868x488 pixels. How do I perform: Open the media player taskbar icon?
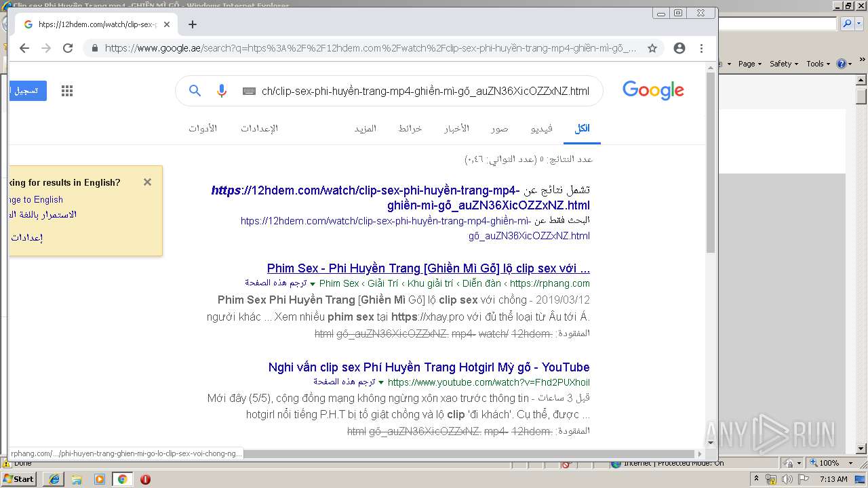(100, 479)
